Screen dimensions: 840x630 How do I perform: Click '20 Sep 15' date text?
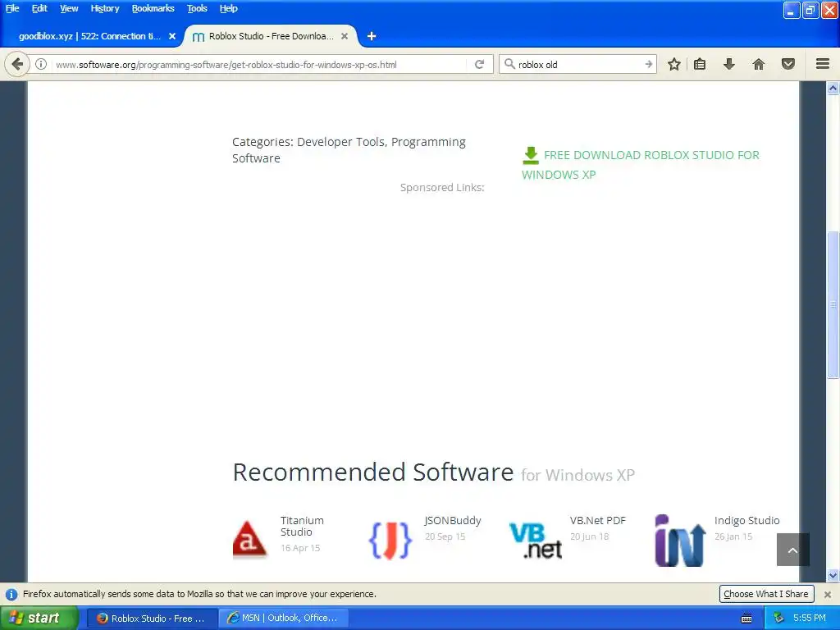[x=445, y=536]
